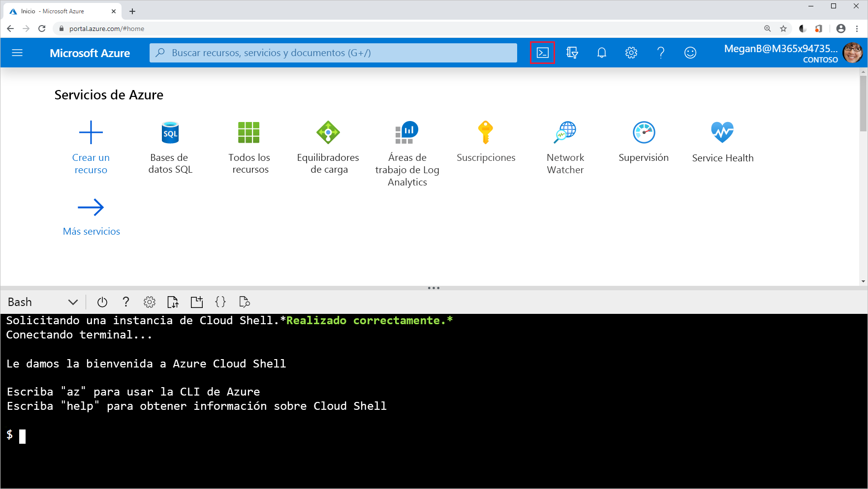Click the Cloud Shell resize handle dots

point(434,288)
